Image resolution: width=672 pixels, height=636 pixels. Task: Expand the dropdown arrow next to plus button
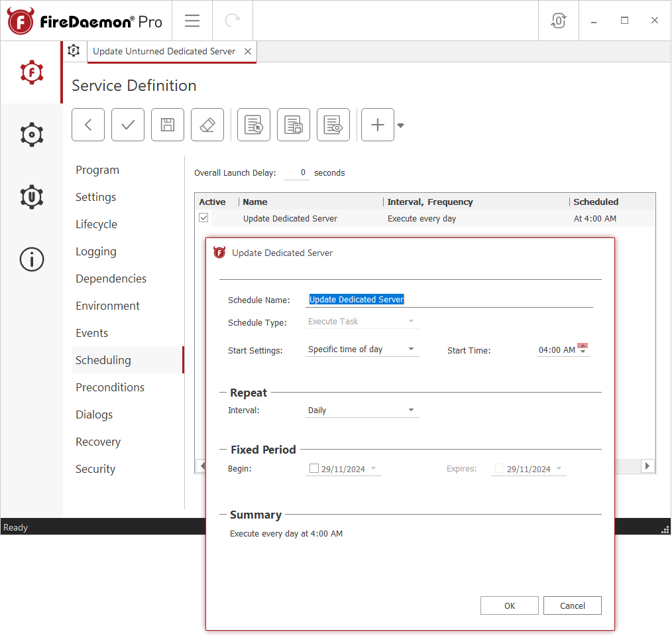[x=401, y=125]
